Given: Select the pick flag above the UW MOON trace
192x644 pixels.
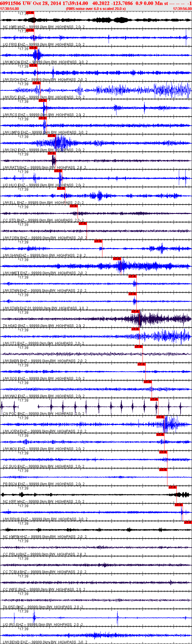Looking at the screenshot, I should click(33, 48).
